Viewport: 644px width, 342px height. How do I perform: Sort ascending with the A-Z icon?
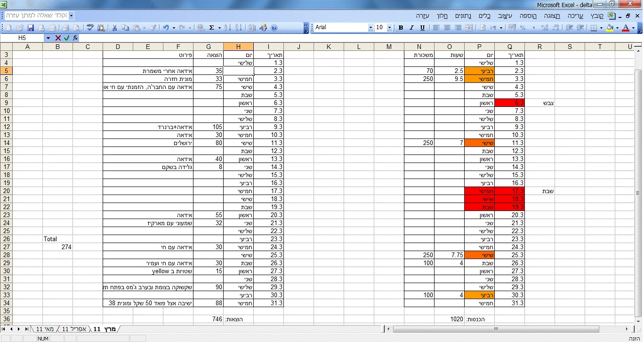227,28
